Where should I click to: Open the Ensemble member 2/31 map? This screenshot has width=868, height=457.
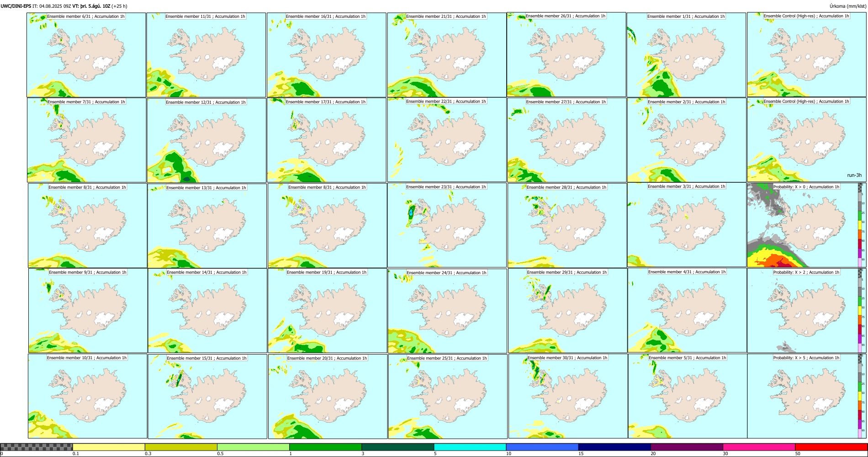pyautogui.click(x=687, y=140)
